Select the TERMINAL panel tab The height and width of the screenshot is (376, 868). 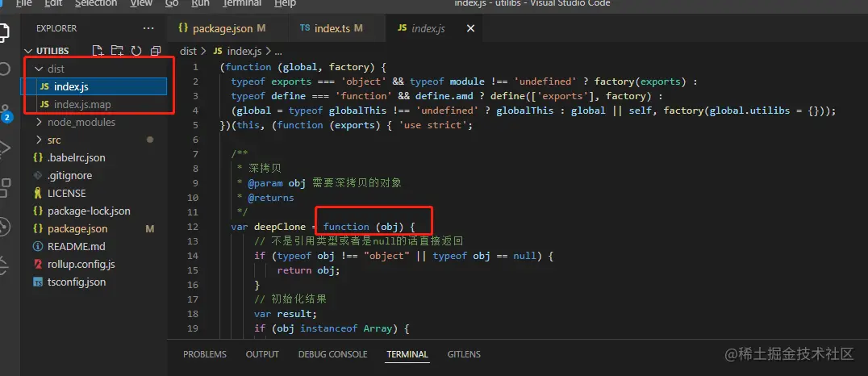pyautogui.click(x=407, y=354)
